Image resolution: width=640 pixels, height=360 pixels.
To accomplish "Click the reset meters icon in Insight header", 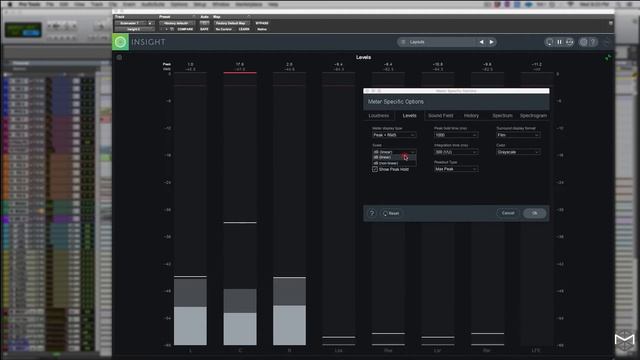I will pyautogui.click(x=549, y=42).
